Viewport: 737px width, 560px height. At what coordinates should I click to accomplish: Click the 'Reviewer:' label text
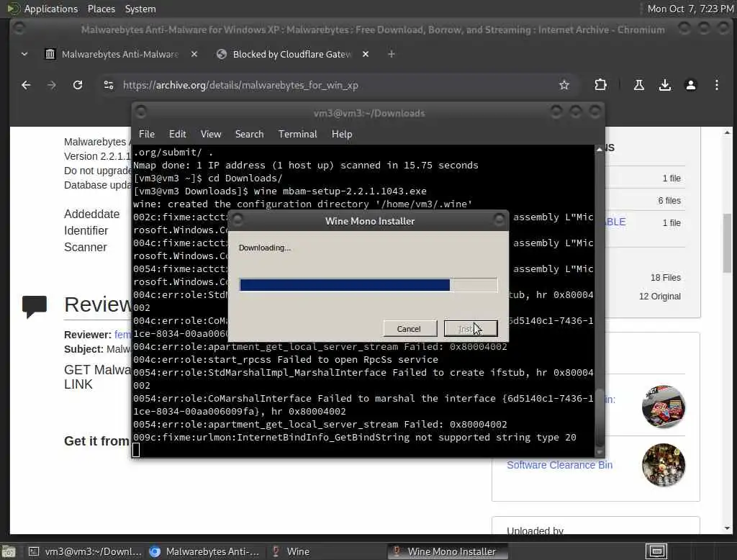pos(87,335)
